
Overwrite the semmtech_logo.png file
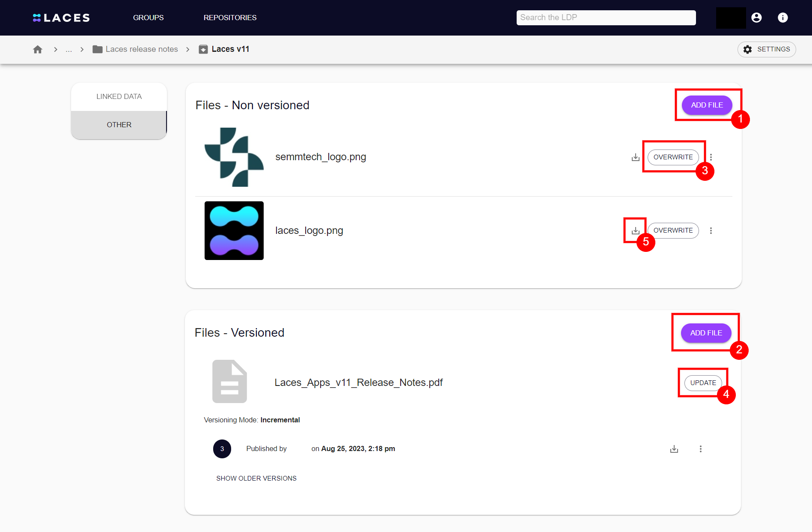tap(673, 157)
